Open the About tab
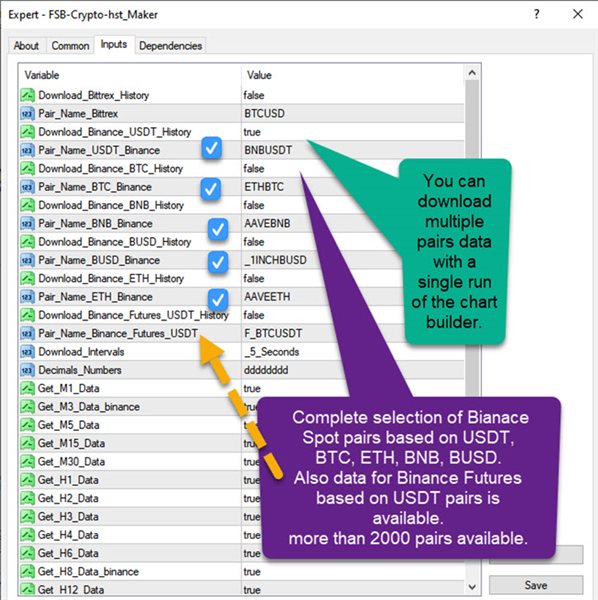Screen dimensions: 598x600 26,46
